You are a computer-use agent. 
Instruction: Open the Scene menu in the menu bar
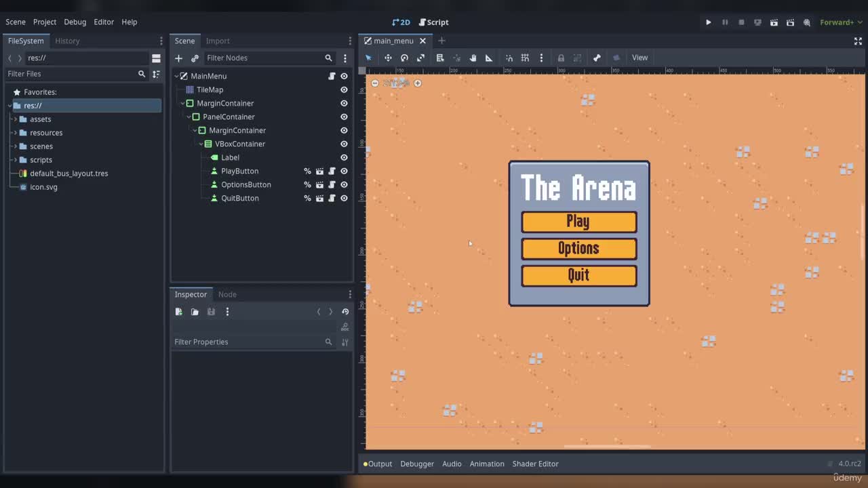[x=16, y=22]
